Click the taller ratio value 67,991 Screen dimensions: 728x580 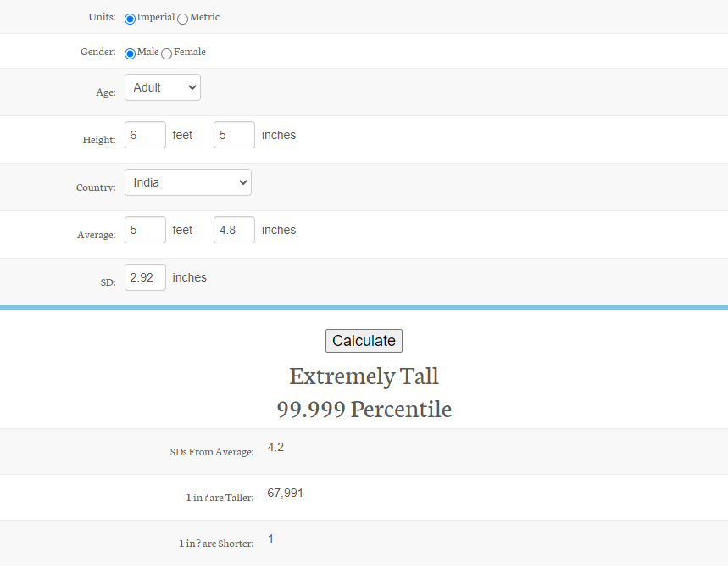(x=285, y=493)
